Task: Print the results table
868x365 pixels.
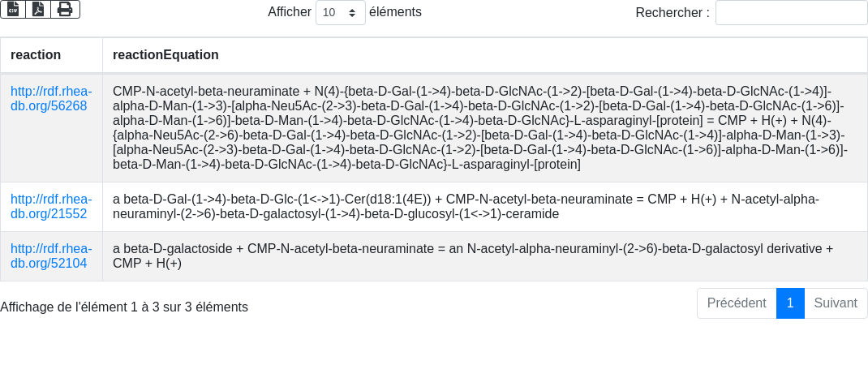Action: pos(66,10)
